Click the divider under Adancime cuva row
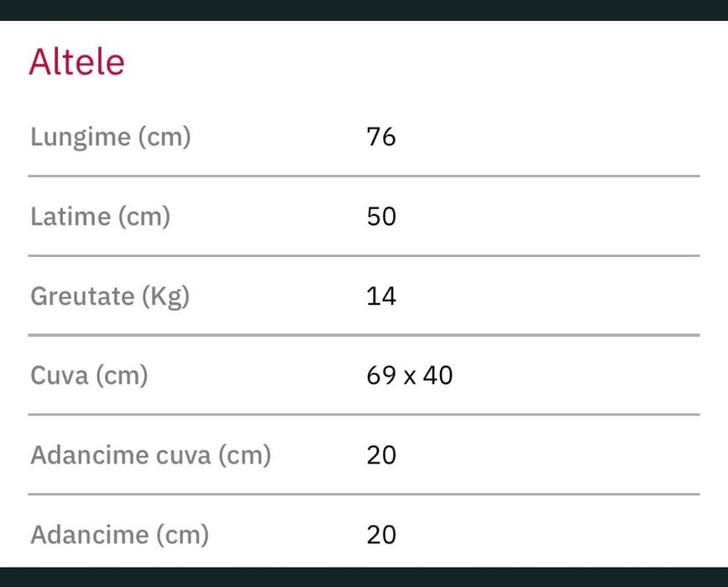728x587 pixels. (x=364, y=495)
